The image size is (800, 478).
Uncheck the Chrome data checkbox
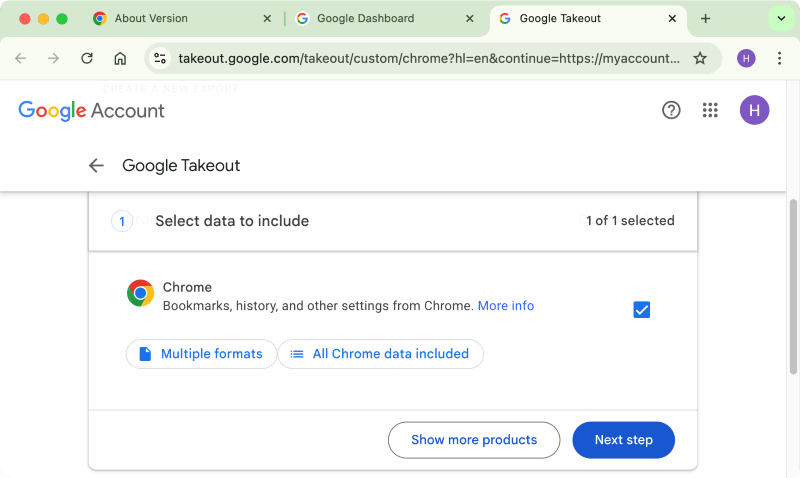point(641,310)
